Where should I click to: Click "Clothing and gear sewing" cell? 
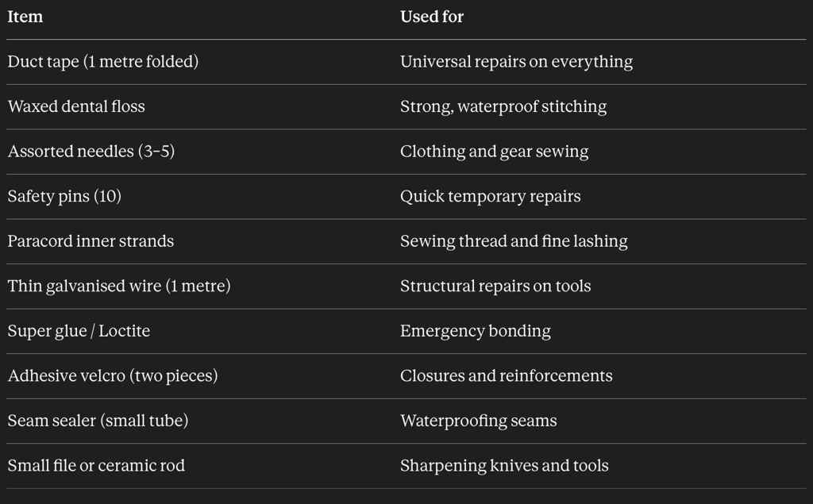[494, 152]
